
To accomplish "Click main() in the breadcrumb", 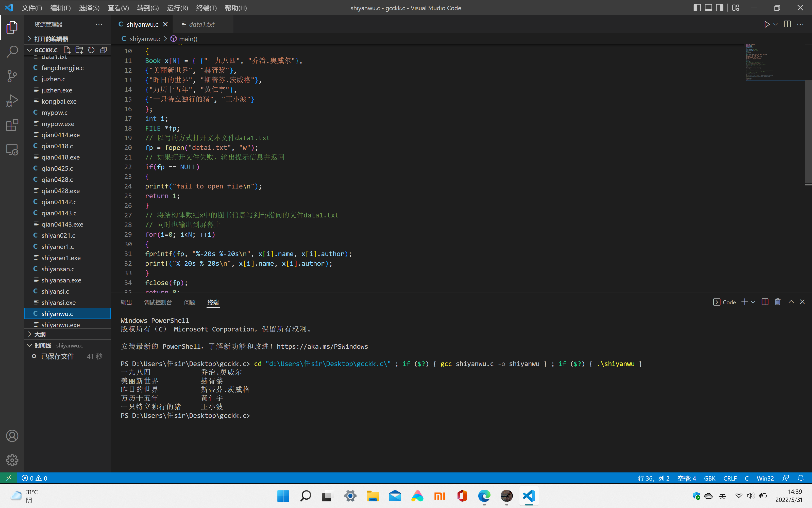I will point(188,39).
